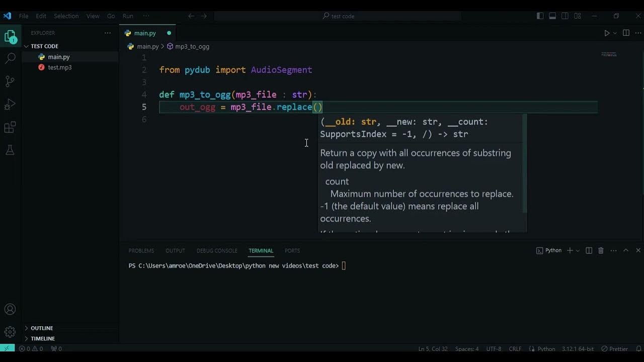The width and height of the screenshot is (644, 362).
Task: Maximize panel with the up chevron
Action: 626,250
